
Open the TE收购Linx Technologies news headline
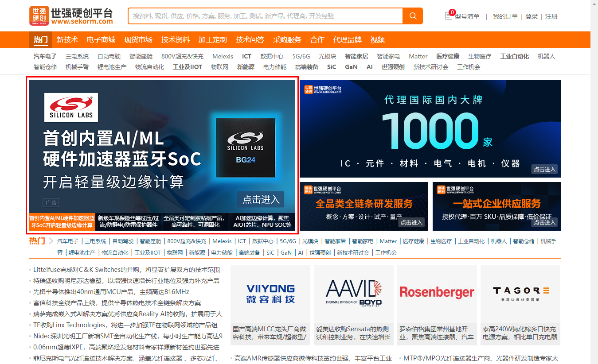point(125,325)
